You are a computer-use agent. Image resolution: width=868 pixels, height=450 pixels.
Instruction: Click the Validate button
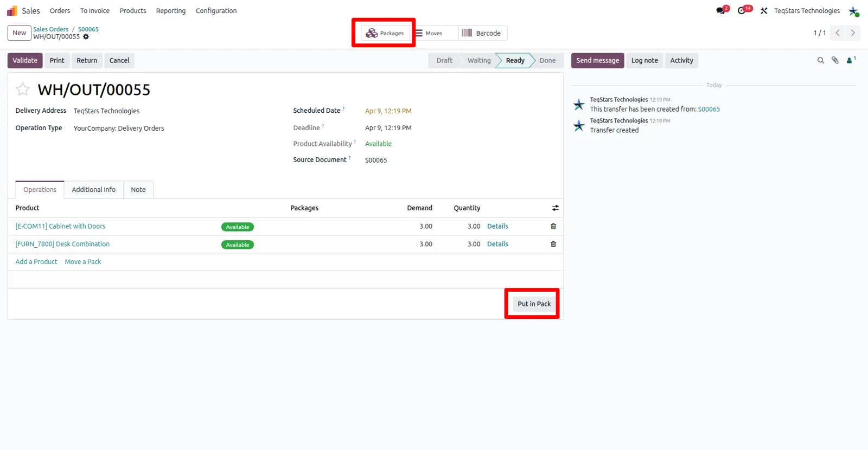(x=25, y=61)
